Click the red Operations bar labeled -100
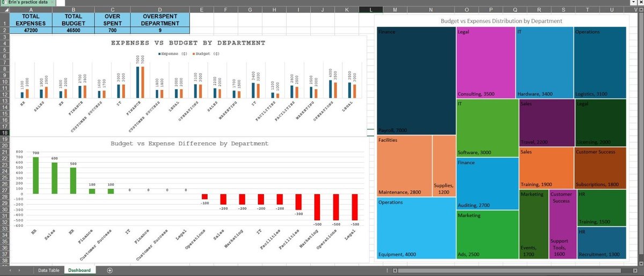 point(204,197)
